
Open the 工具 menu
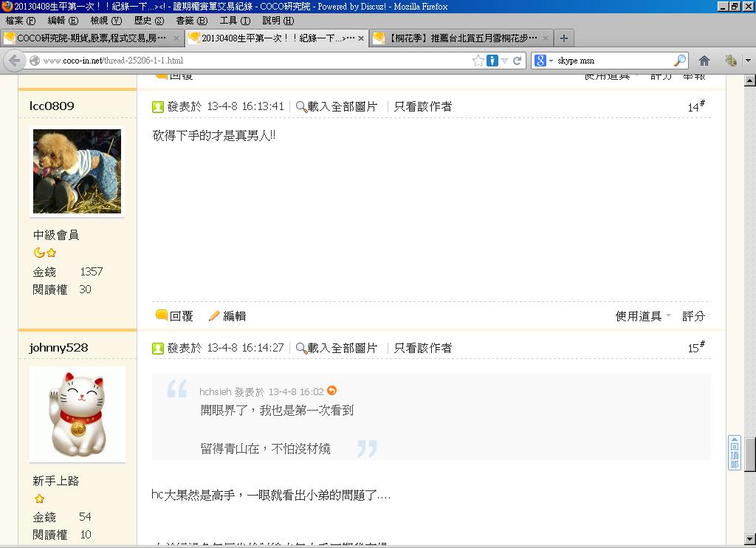pos(235,21)
